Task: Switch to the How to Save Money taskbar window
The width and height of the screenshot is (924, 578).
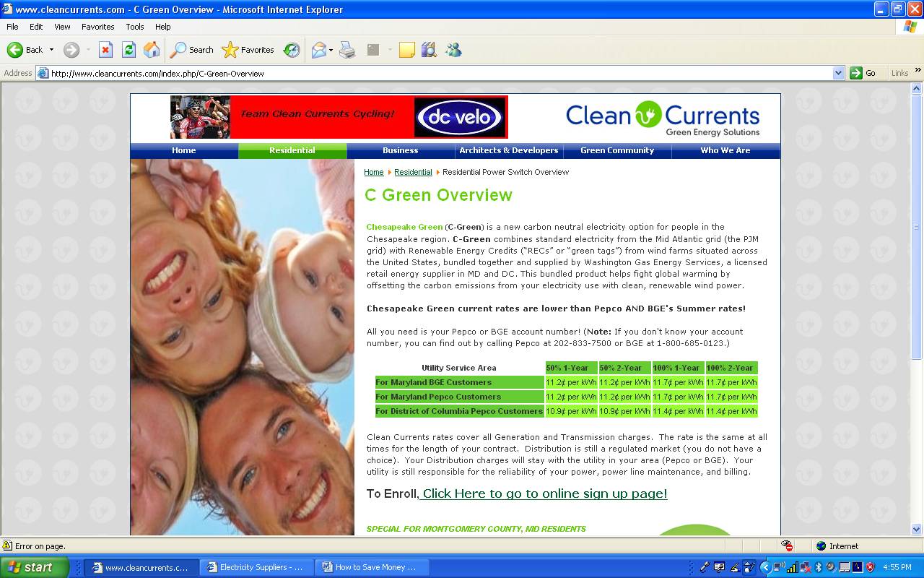Action: tap(373, 567)
